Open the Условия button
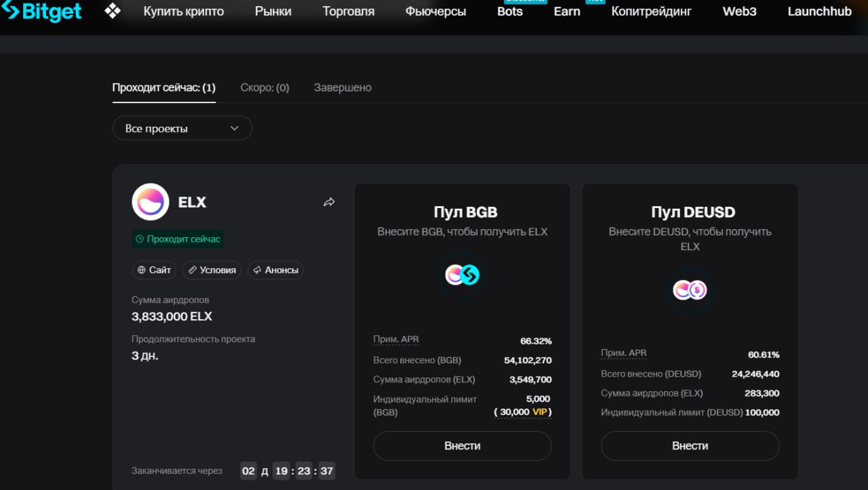Viewport: 868px width, 490px height. [x=212, y=270]
